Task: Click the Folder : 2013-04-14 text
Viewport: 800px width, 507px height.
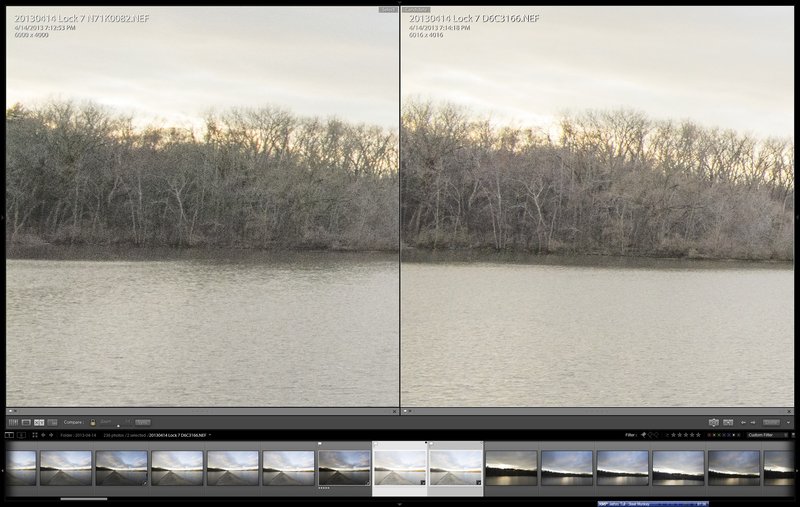Action: [79, 435]
